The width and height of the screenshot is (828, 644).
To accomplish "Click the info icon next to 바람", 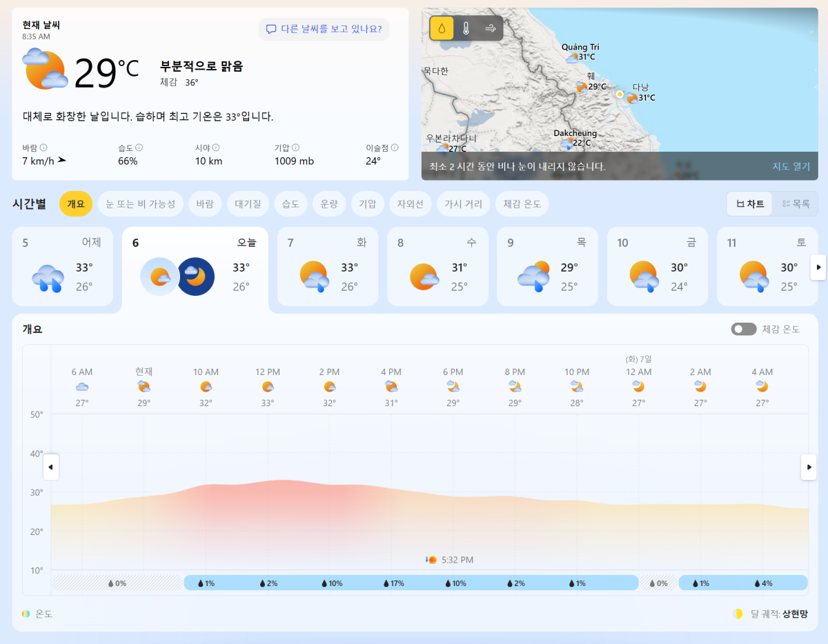I will [43, 148].
